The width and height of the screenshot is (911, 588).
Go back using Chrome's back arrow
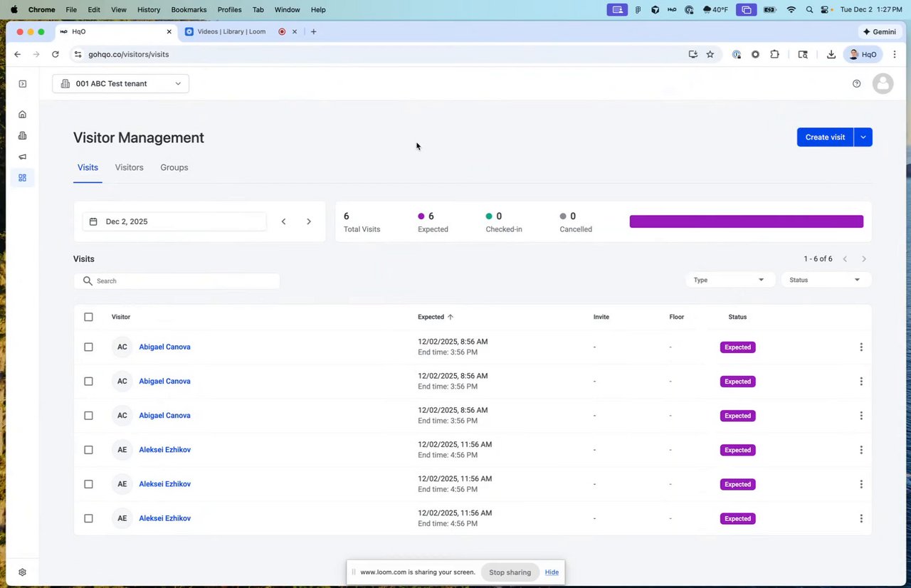pyautogui.click(x=17, y=54)
